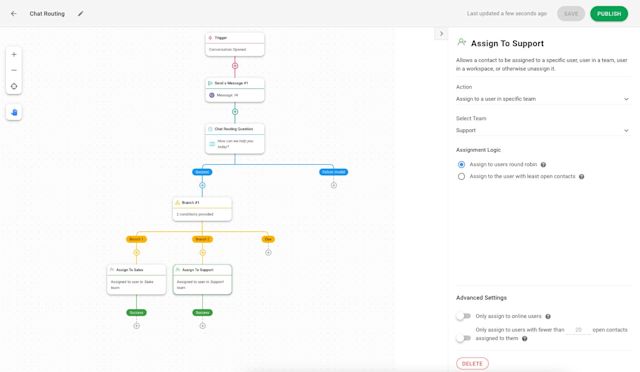Go back using the left arrow
The height and width of the screenshot is (372, 640).
[x=13, y=13]
